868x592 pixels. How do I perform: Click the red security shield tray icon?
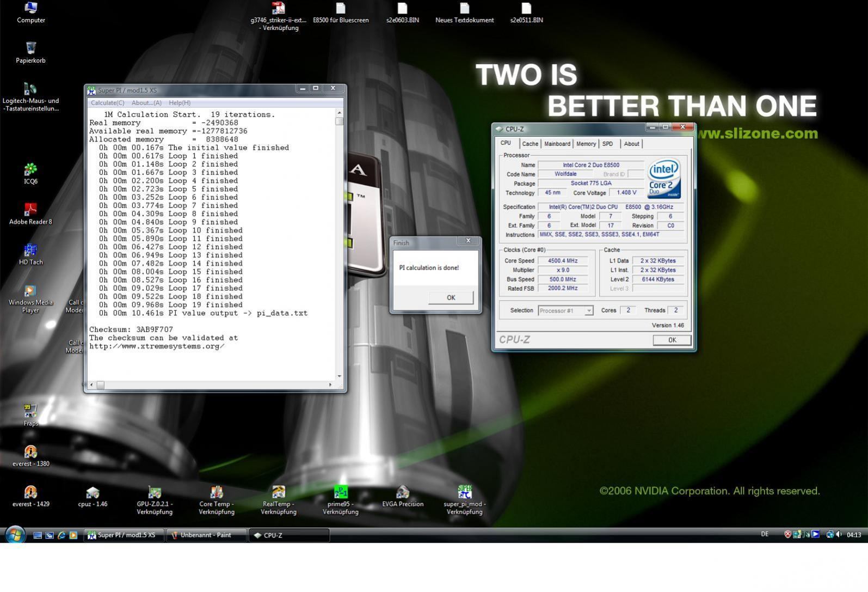click(x=787, y=534)
